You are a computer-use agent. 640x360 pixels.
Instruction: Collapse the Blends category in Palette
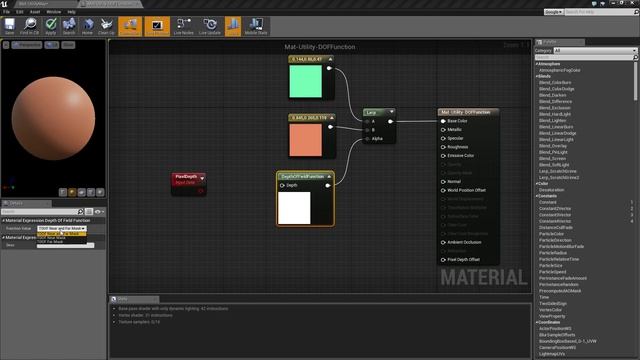[537, 76]
